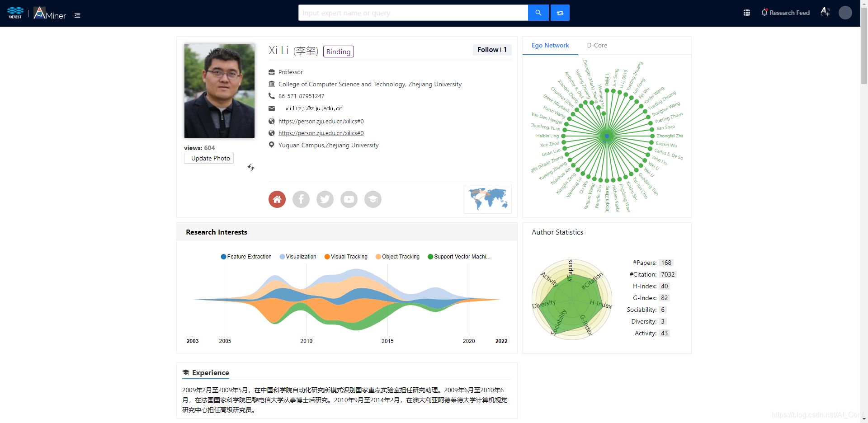Viewport: 868px width, 423px height.
Task: Open Research Feed notifications
Action: [785, 13]
